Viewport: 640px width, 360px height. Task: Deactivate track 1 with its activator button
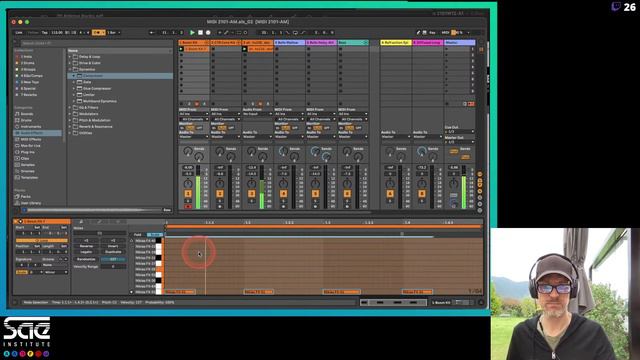pyautogui.click(x=188, y=193)
